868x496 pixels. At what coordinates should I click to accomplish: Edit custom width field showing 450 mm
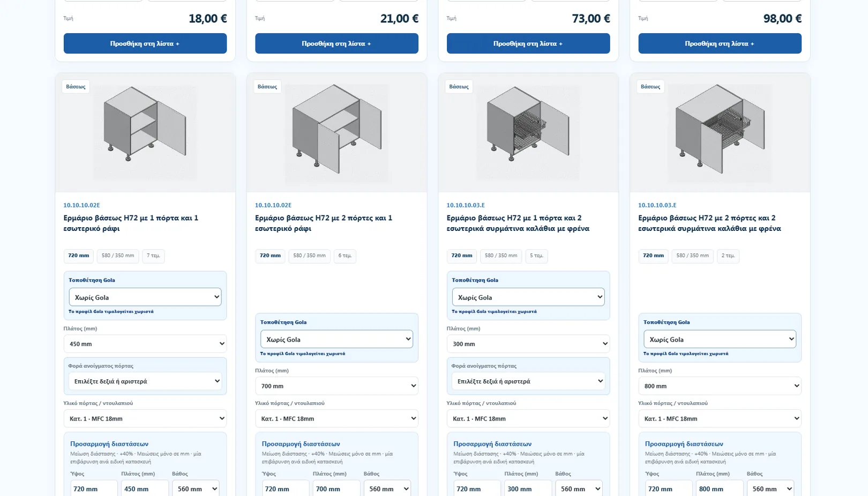[145, 489]
